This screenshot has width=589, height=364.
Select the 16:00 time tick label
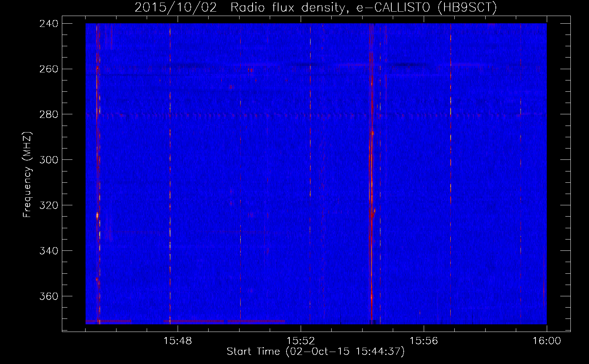point(547,341)
